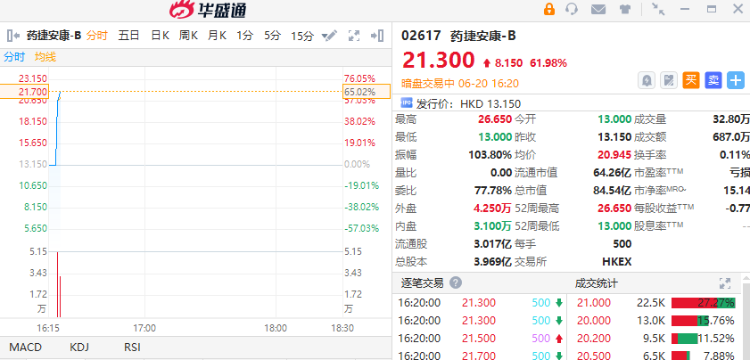The width and height of the screenshot is (750, 360).
Task: Collapse the left panel of chart
Action: [13, 35]
